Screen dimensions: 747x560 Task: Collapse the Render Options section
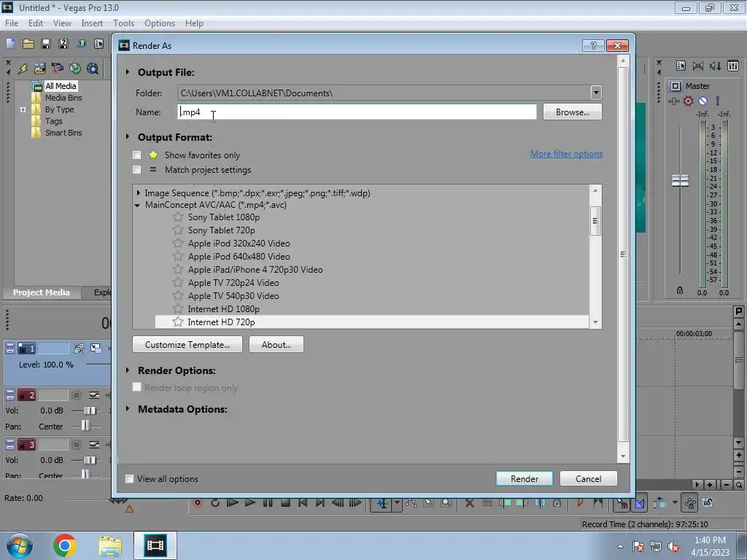coord(128,370)
